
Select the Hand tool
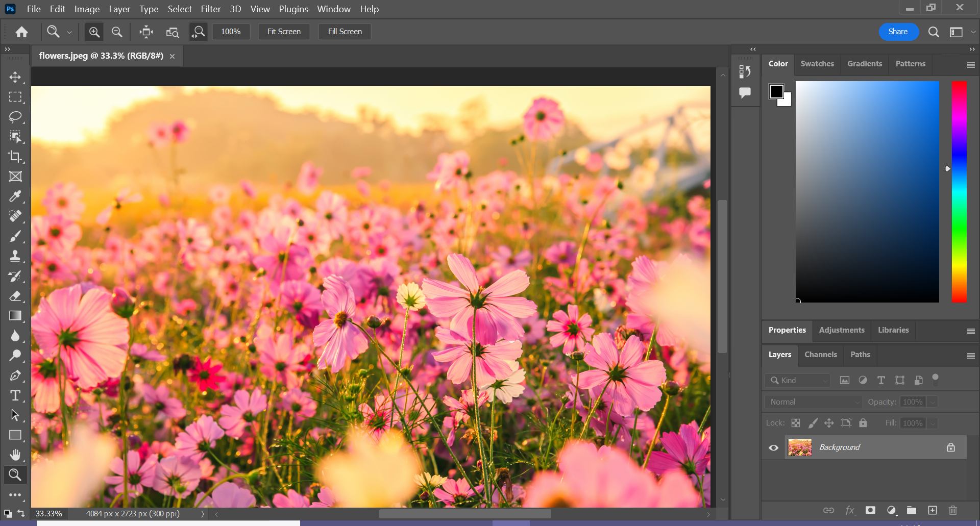coord(15,455)
